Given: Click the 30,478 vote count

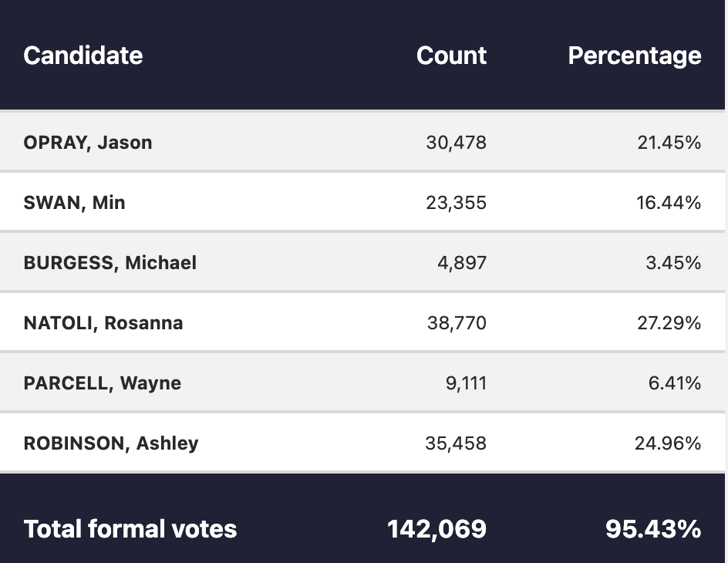Looking at the screenshot, I should click(456, 143).
